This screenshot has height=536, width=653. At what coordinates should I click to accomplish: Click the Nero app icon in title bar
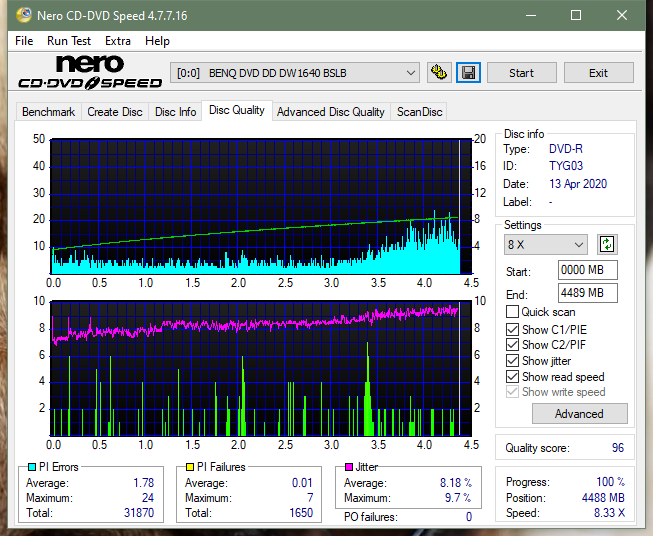click(24, 15)
